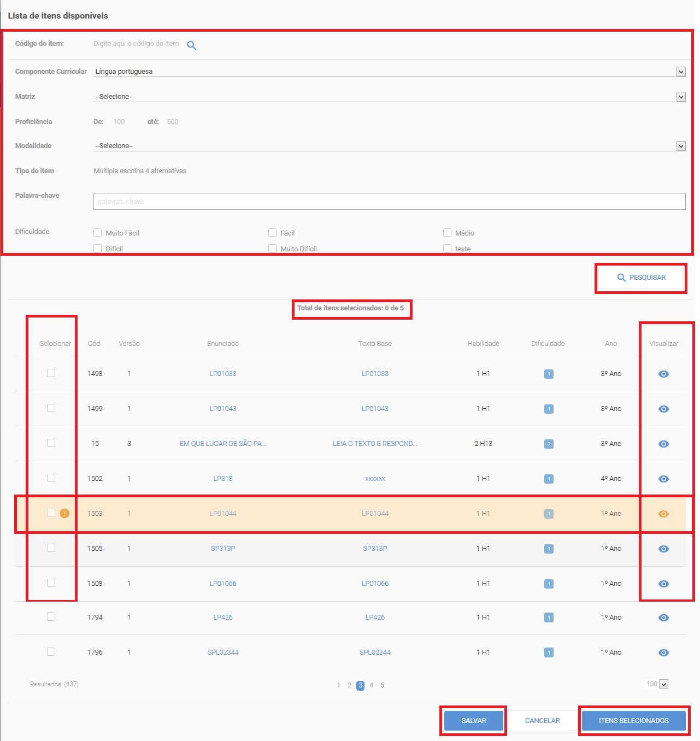Go to results page 1
The height and width of the screenshot is (741, 700).
tap(338, 685)
